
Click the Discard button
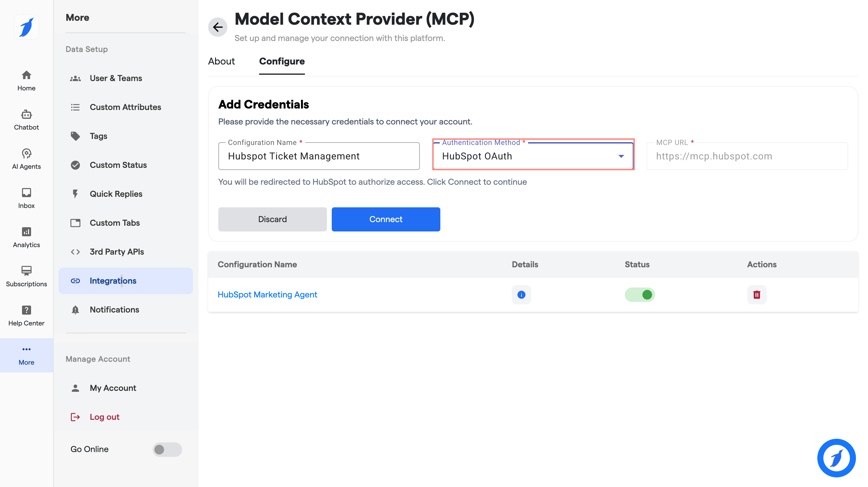(272, 219)
